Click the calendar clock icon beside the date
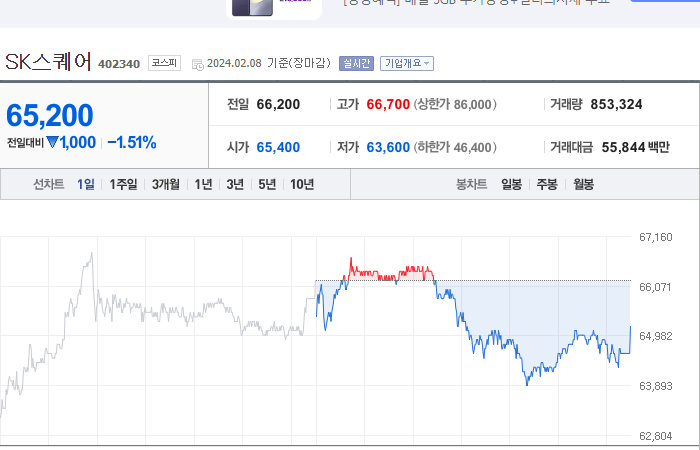700x450 pixels. pos(197,64)
